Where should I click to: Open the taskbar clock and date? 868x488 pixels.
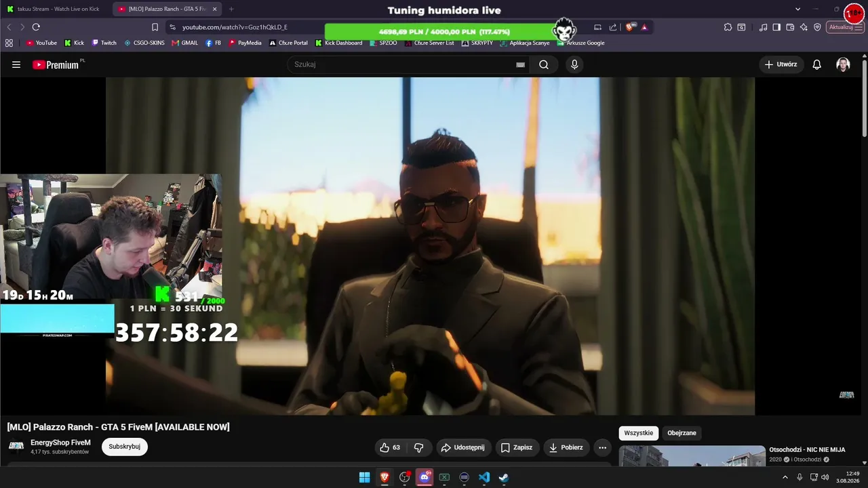click(847, 477)
